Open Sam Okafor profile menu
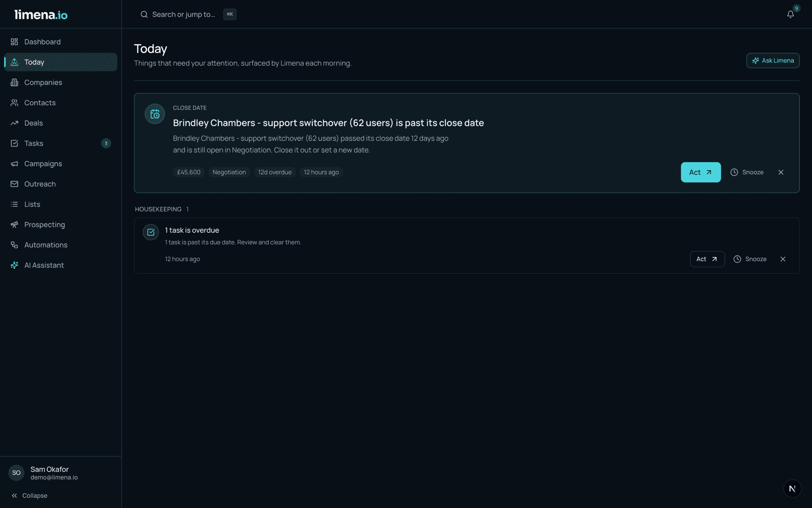Image resolution: width=812 pixels, height=508 pixels. (60, 473)
